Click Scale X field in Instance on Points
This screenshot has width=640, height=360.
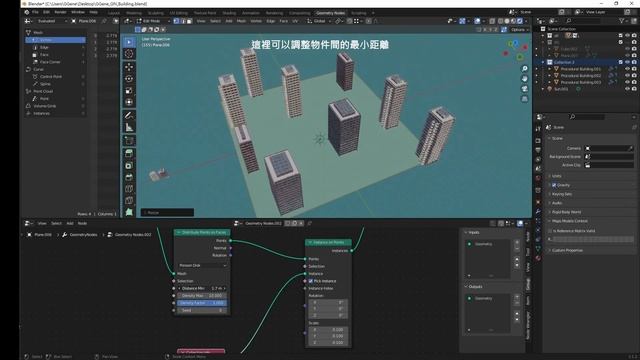[328, 329]
